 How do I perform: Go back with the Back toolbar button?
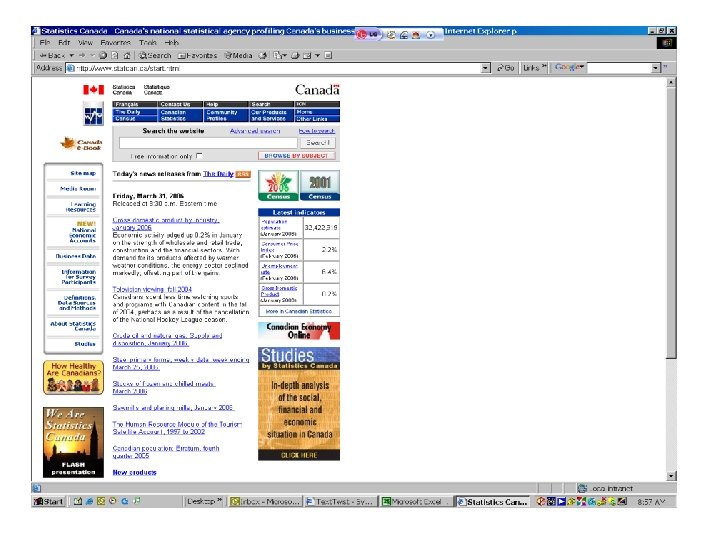click(51, 56)
